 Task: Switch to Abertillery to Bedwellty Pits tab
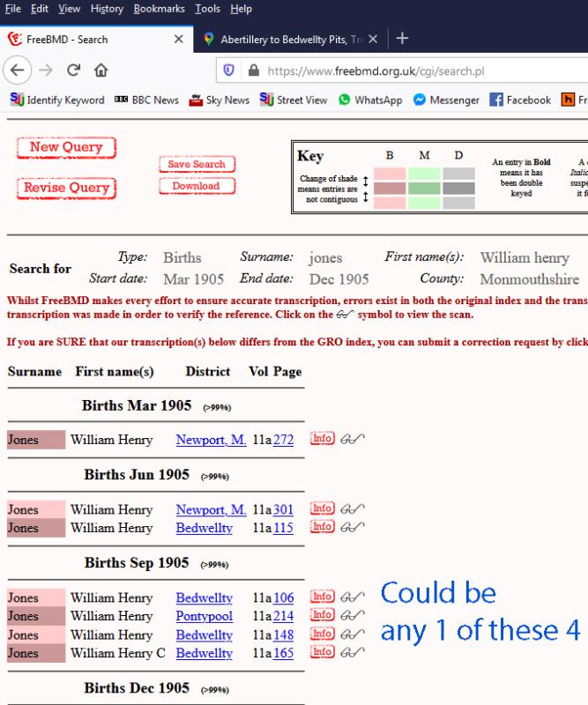[x=282, y=39]
